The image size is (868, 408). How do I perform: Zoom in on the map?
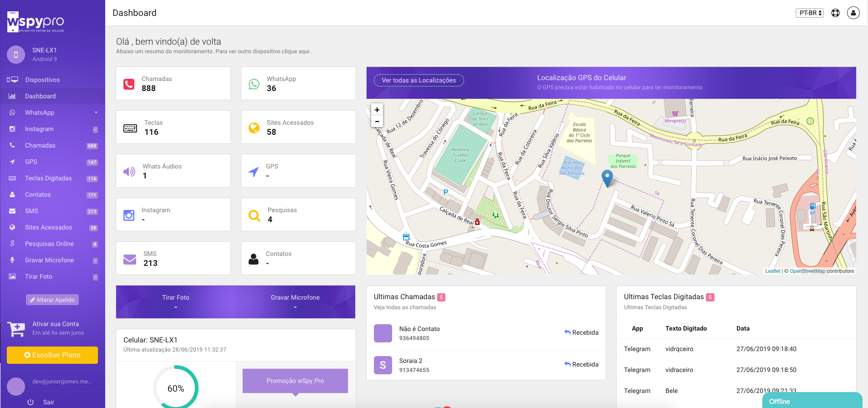pyautogui.click(x=377, y=110)
